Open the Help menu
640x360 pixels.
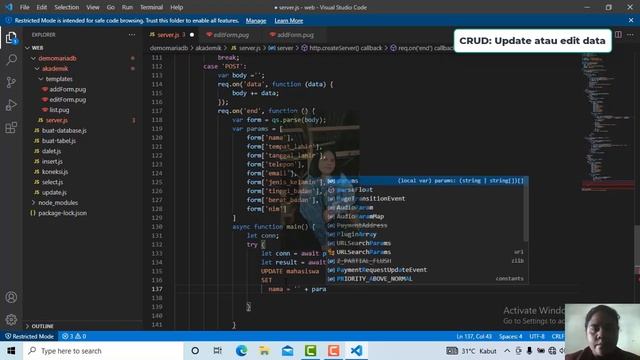[176, 7]
